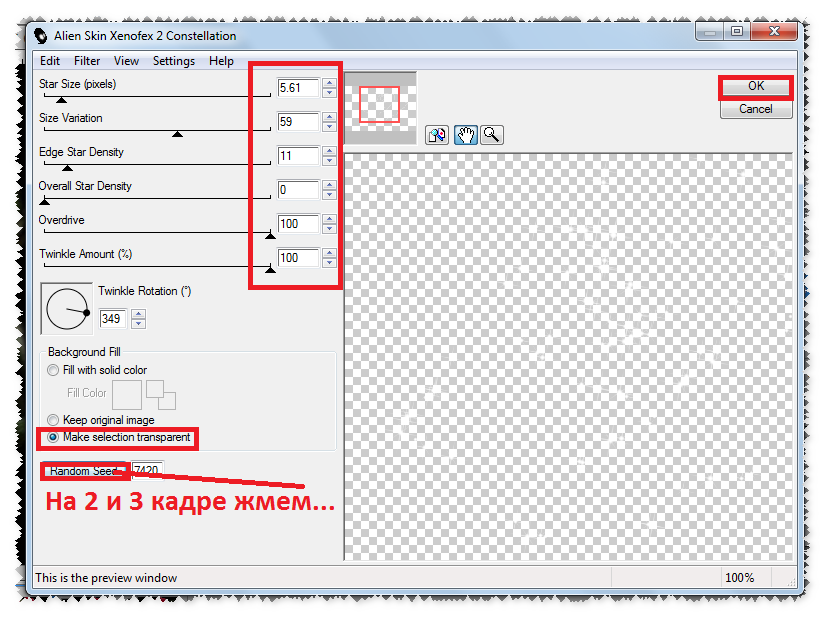This screenshot has height=618, width=826.
Task: Increase Edge Star Density with up arrow
Action: point(329,151)
